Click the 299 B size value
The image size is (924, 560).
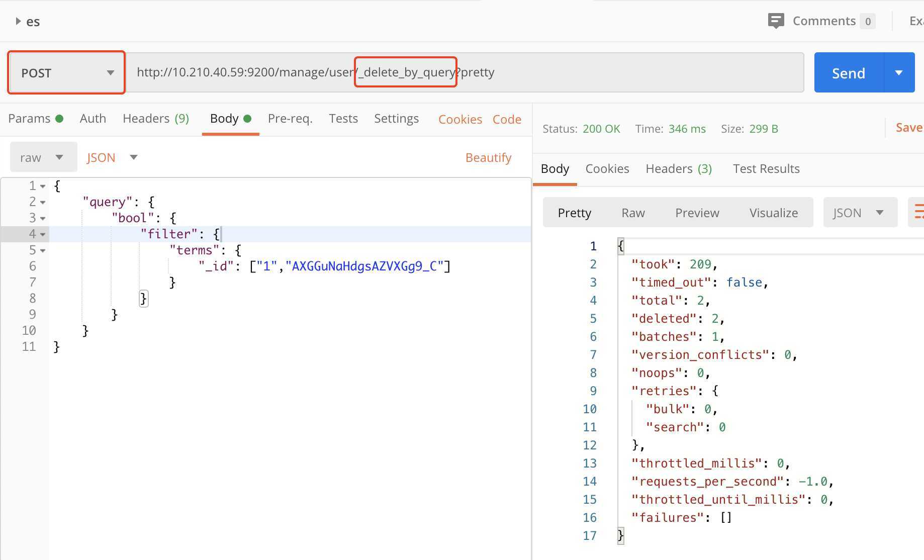point(764,129)
